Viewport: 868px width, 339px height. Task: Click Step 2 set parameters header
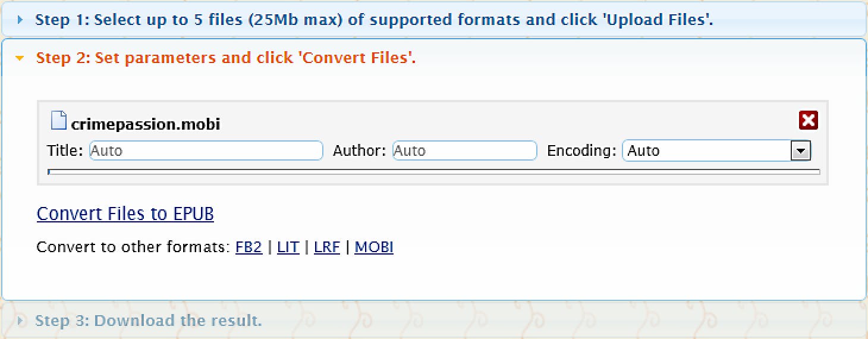pyautogui.click(x=226, y=58)
